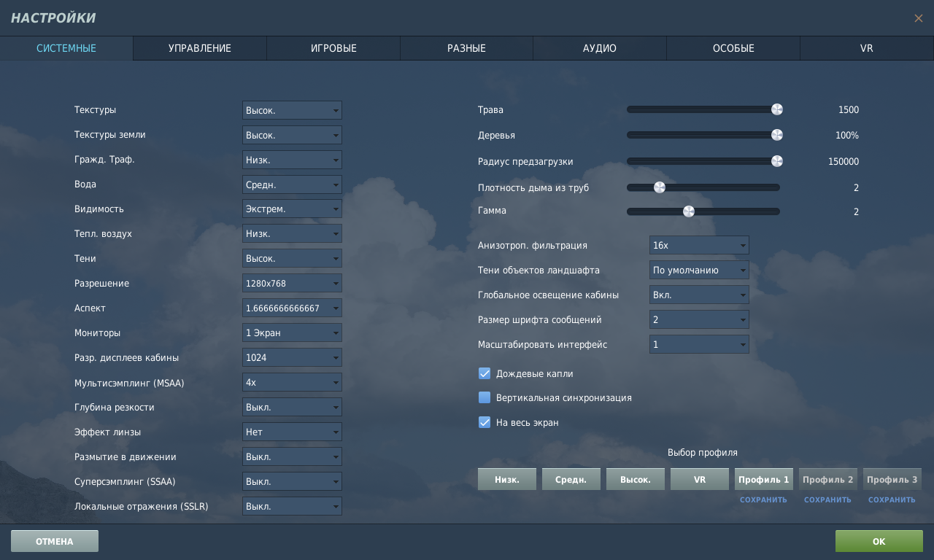
Task: Click the Трава value 1500
Action: point(849,110)
